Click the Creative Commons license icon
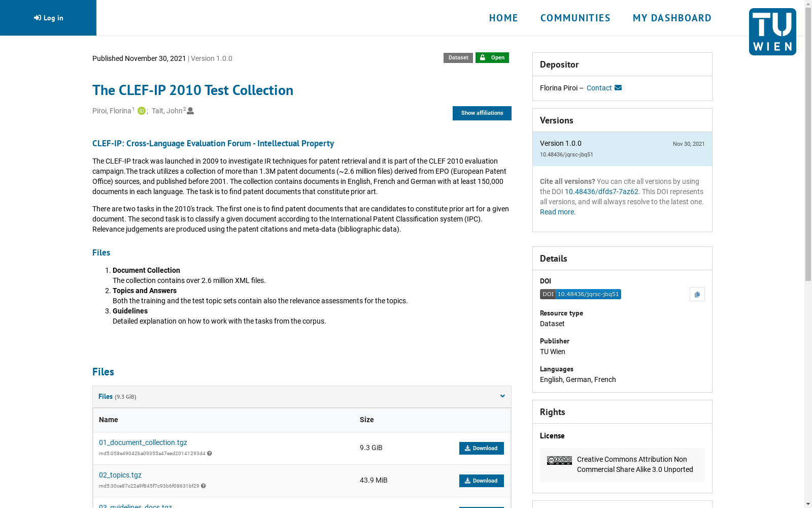The width and height of the screenshot is (812, 508). pyautogui.click(x=559, y=461)
